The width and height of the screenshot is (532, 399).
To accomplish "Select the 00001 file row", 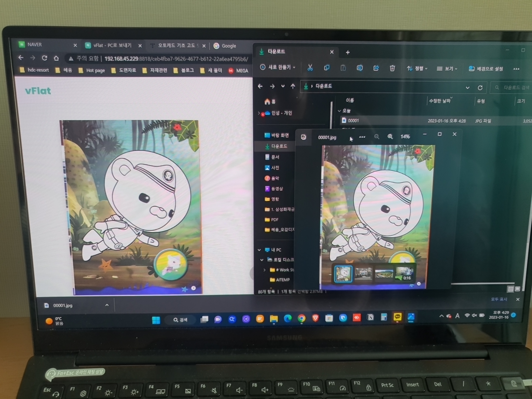I will point(436,121).
